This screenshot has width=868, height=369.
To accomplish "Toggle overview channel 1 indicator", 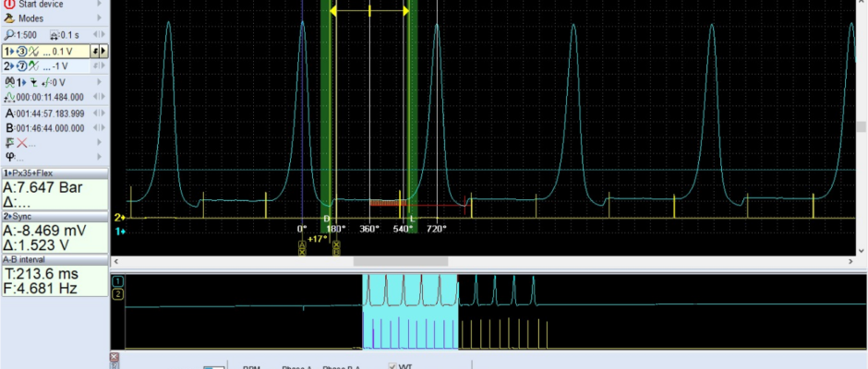I will pyautogui.click(x=117, y=280).
